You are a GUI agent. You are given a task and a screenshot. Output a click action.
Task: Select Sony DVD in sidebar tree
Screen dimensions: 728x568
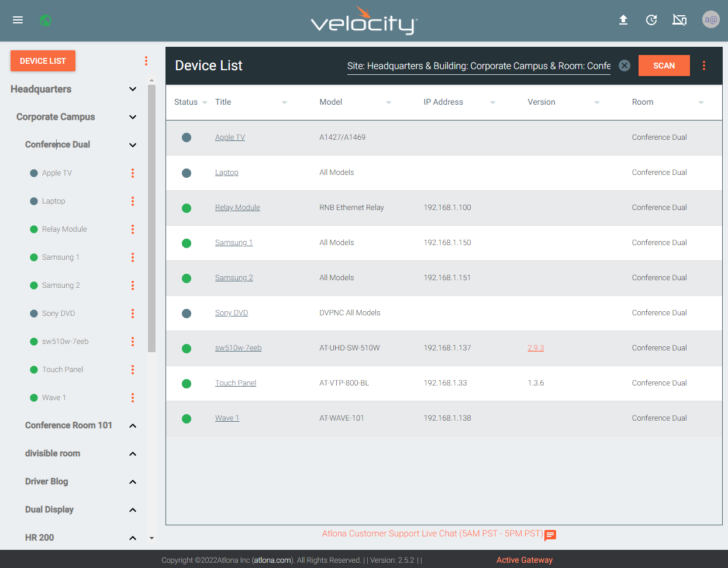pos(58,314)
